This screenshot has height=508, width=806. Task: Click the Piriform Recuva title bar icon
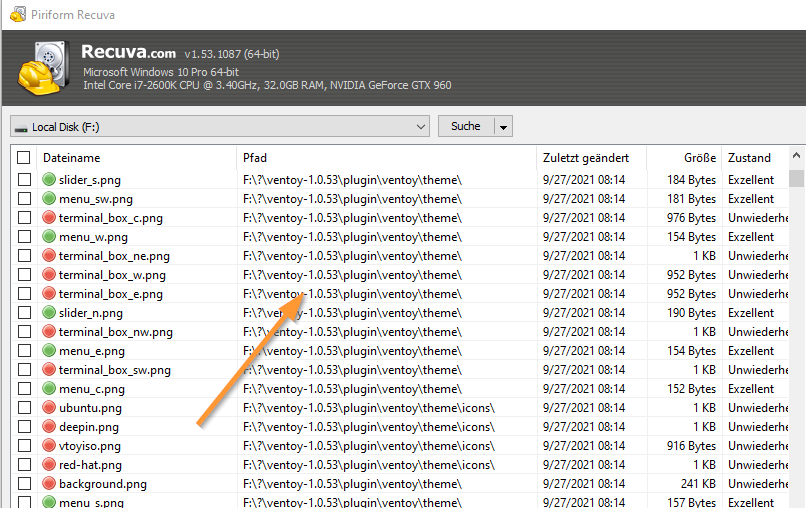[x=18, y=14]
